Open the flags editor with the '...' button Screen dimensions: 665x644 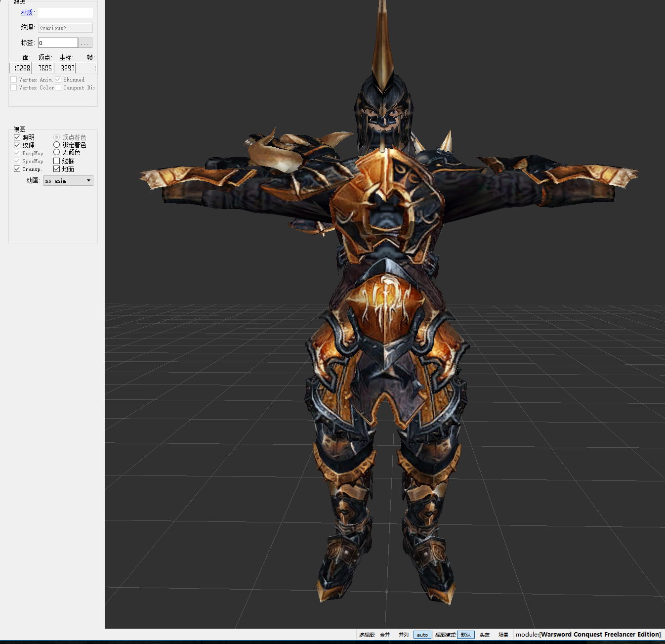point(85,43)
